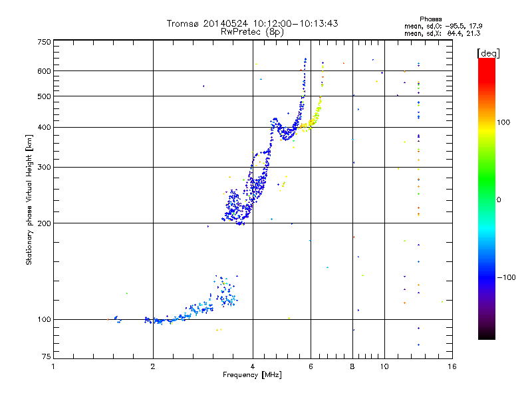Click x-axis tick label "16"
The image size is (532, 399).
pos(452,366)
